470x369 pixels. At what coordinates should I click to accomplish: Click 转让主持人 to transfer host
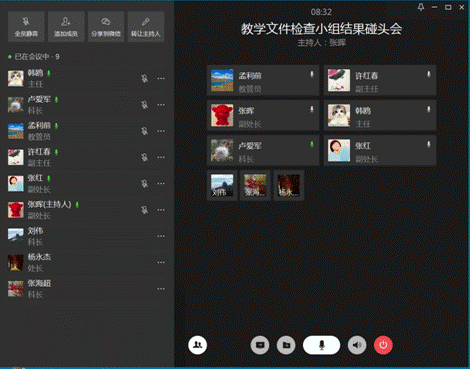pos(146,26)
